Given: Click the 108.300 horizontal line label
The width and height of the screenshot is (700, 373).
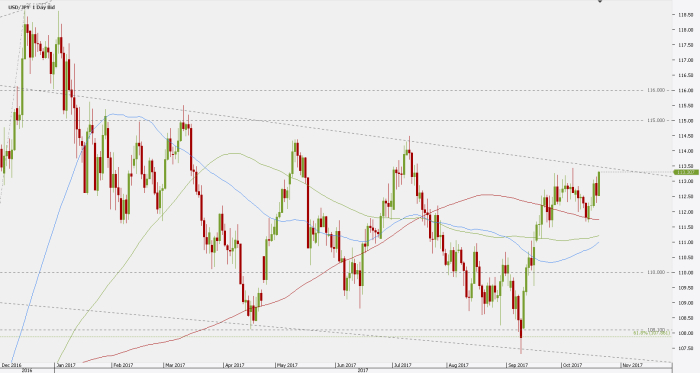Looking at the screenshot, I should [x=656, y=330].
